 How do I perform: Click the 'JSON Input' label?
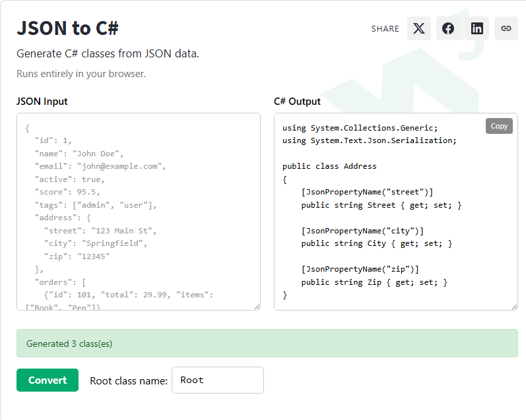point(42,102)
